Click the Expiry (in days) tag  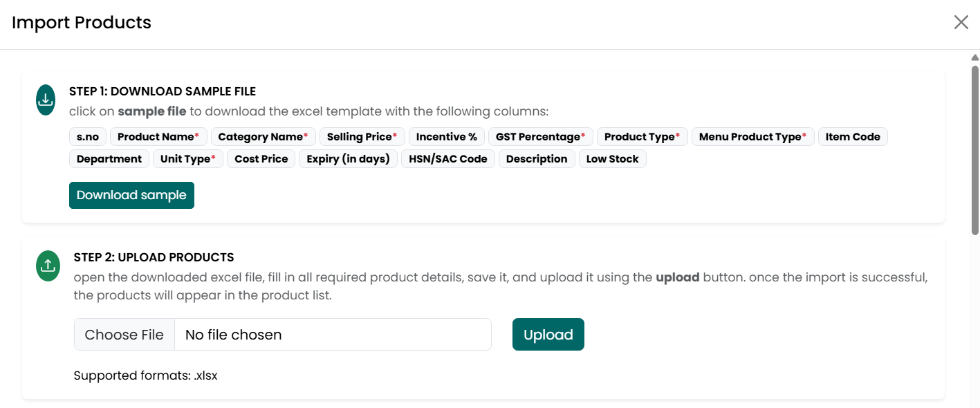pyautogui.click(x=349, y=159)
